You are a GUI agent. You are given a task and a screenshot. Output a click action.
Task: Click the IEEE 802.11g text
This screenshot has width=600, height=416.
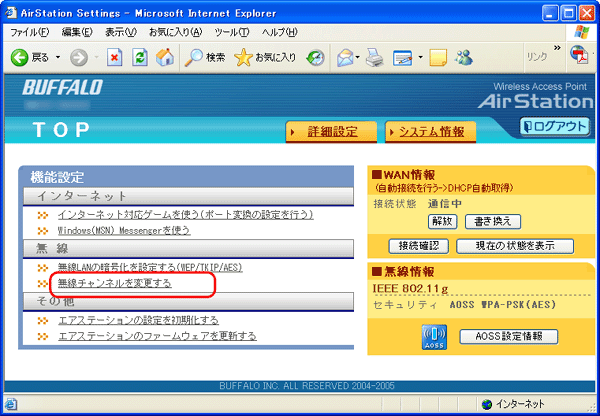(410, 288)
